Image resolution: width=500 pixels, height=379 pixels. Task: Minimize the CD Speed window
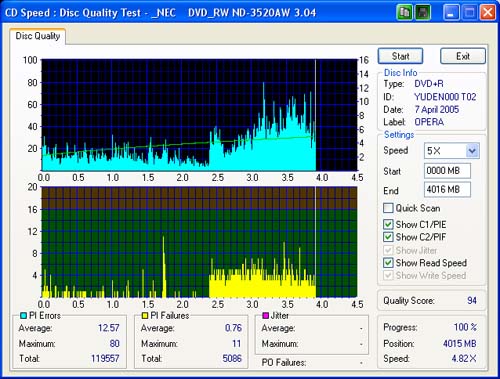pyautogui.click(x=451, y=13)
